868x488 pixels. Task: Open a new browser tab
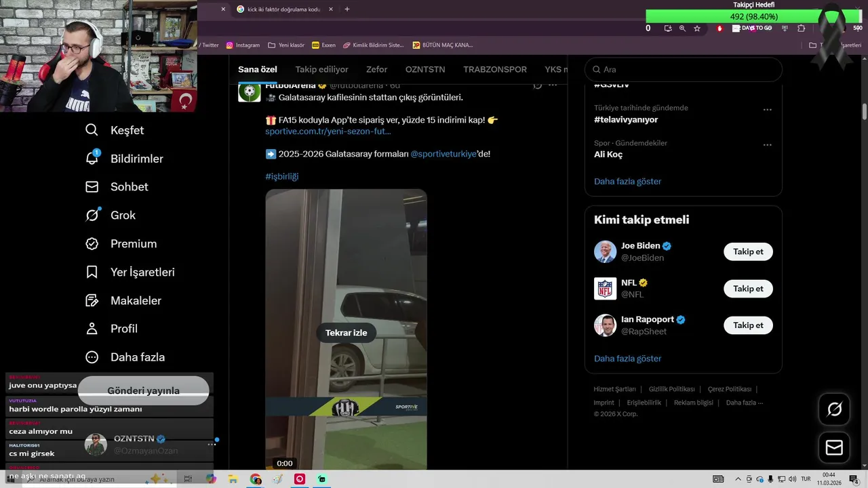347,9
